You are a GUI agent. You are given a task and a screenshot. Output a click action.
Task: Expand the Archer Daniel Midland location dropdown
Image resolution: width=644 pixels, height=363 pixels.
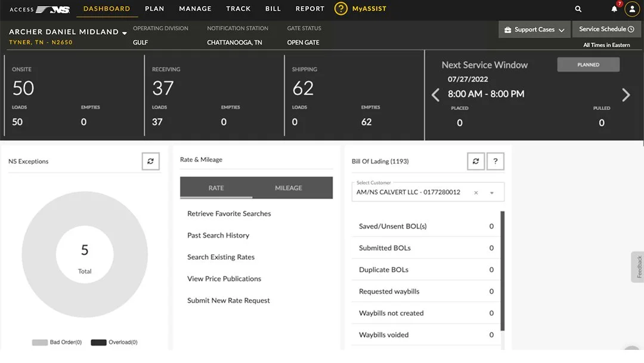point(125,33)
